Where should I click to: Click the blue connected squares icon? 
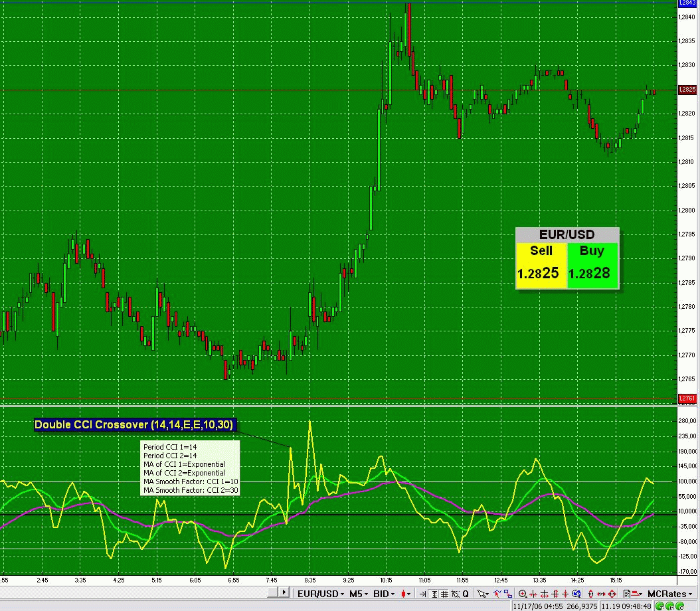pos(508,594)
